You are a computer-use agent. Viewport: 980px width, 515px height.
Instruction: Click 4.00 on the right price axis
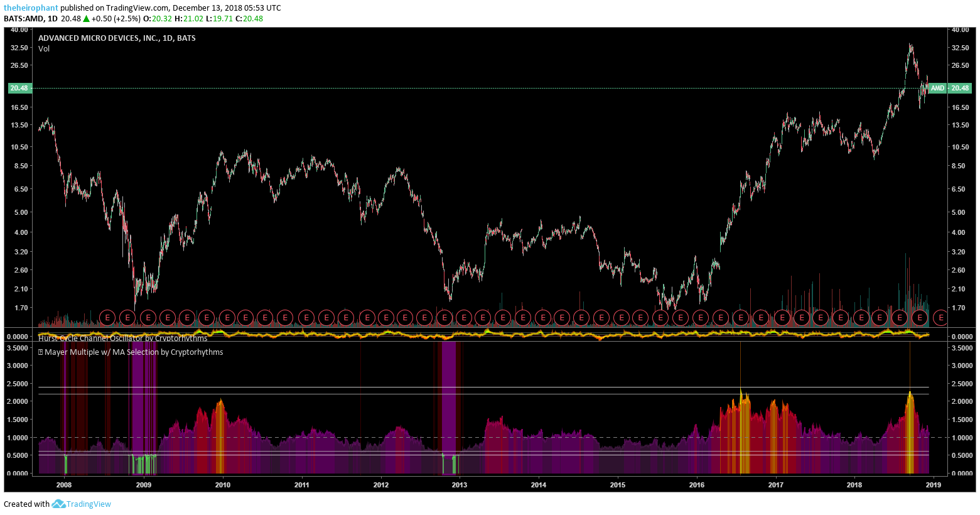pos(959,232)
